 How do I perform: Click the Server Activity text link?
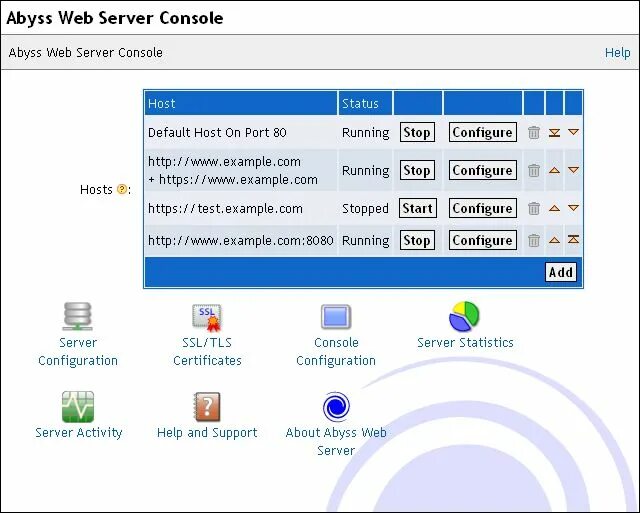tap(79, 432)
